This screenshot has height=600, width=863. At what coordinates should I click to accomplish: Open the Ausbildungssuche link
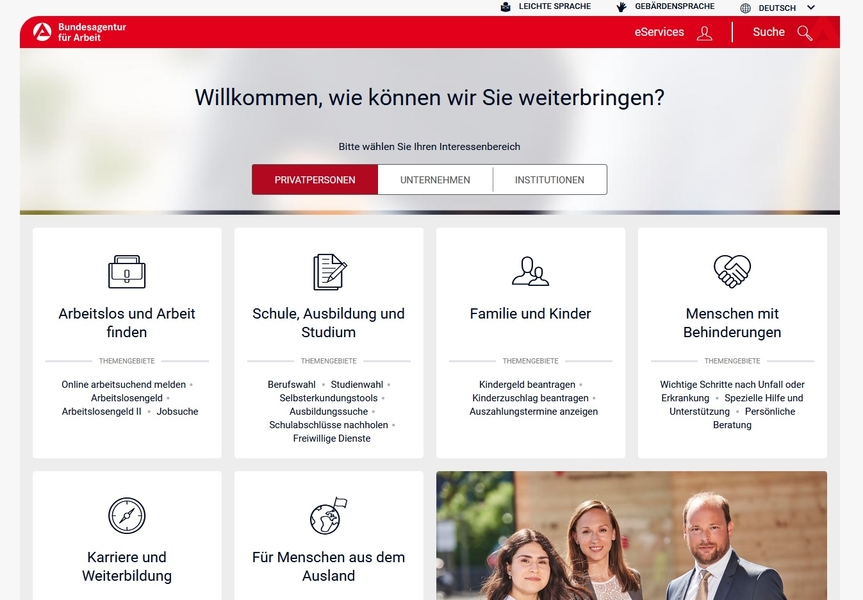pyautogui.click(x=329, y=411)
